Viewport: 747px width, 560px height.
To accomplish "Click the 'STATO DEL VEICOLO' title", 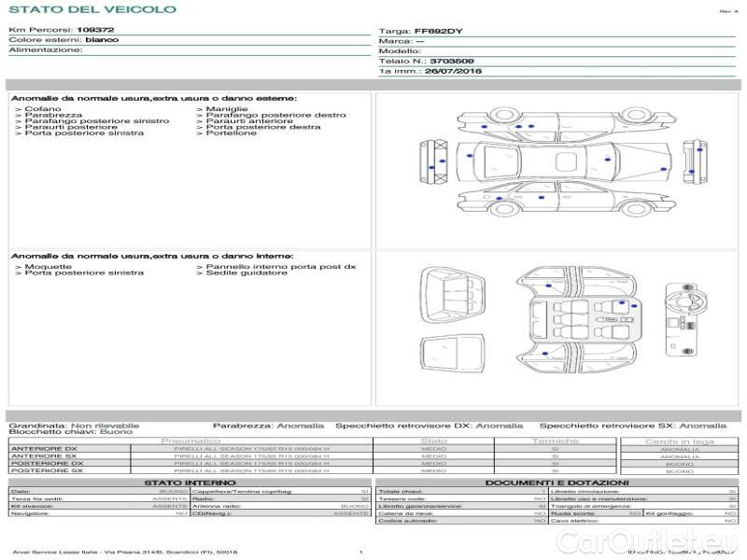I will (92, 9).
